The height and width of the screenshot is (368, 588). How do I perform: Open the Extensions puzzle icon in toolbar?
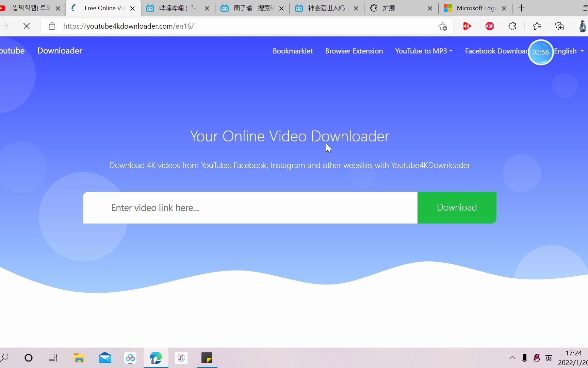(512, 26)
